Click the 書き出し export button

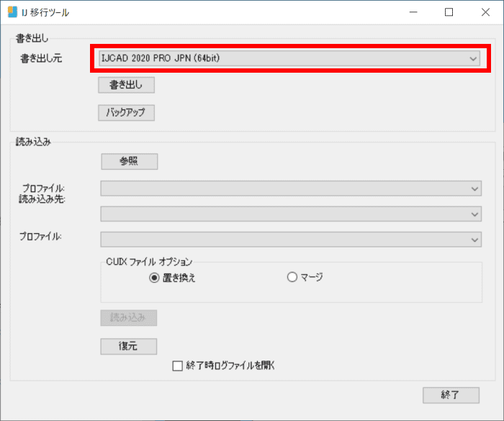click(126, 85)
